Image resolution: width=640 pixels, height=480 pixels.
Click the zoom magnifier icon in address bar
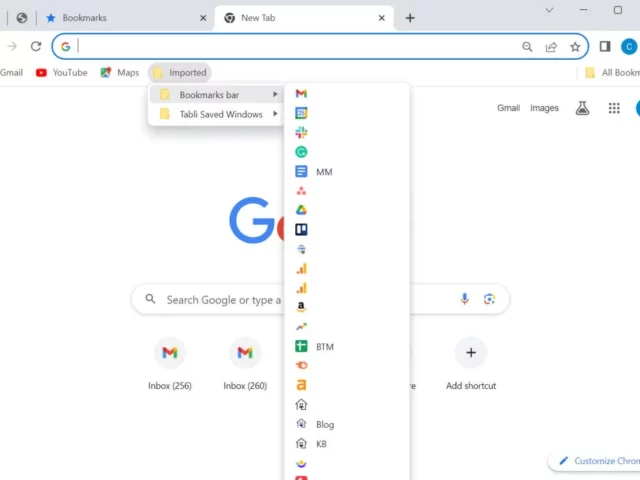point(527,47)
